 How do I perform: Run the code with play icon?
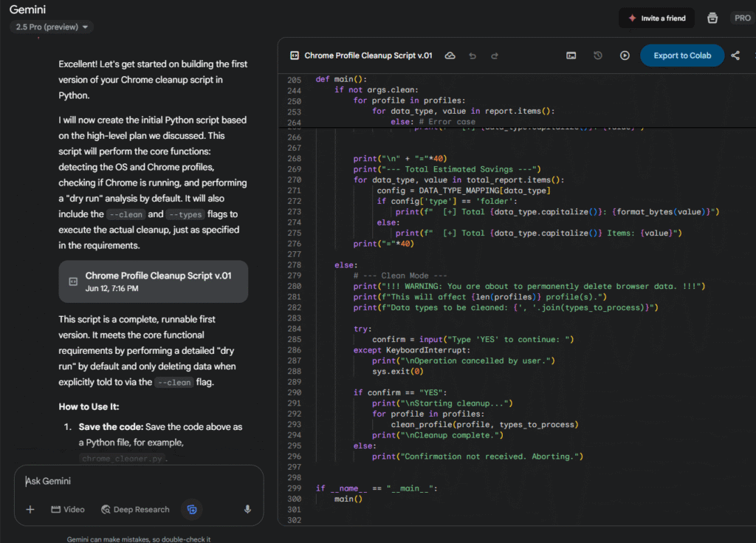[x=625, y=55]
